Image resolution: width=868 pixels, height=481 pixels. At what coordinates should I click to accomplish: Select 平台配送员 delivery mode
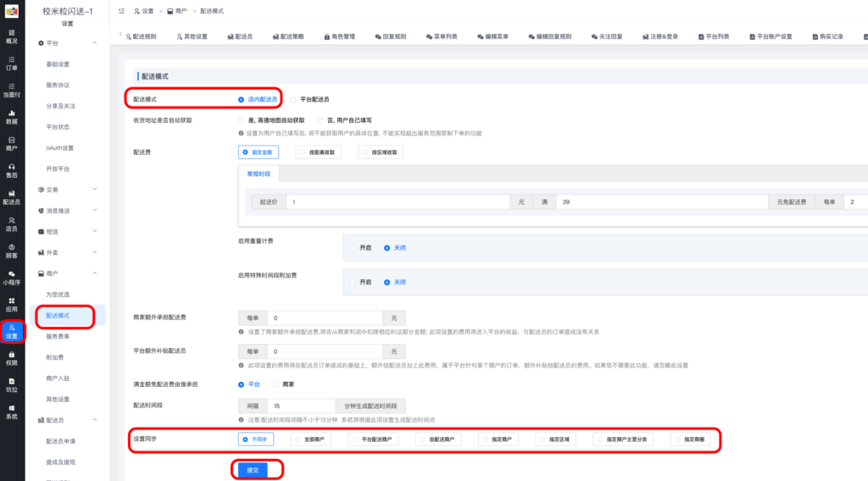point(309,100)
